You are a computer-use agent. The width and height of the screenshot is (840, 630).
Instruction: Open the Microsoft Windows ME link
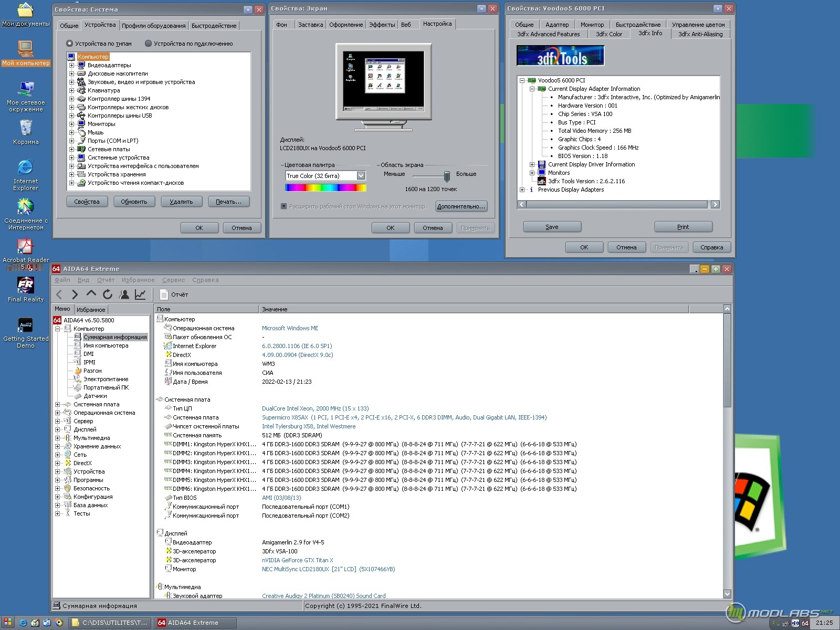tap(290, 328)
